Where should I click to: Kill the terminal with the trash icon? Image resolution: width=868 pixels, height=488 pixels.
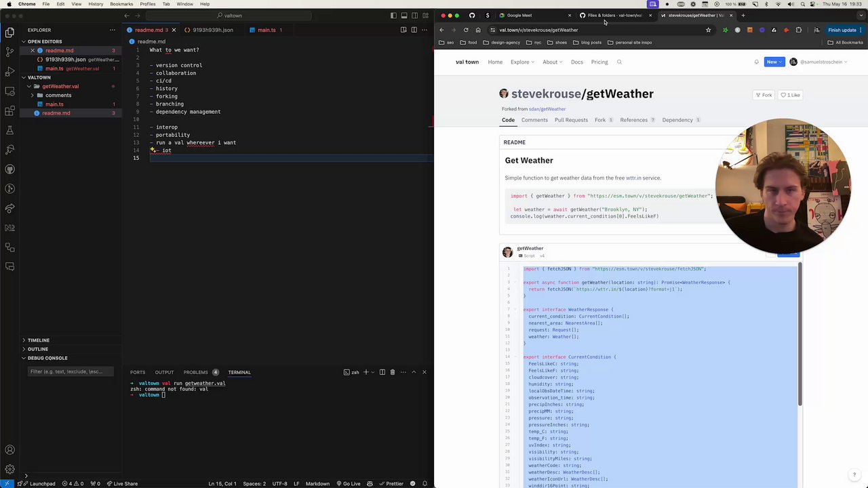393,372
